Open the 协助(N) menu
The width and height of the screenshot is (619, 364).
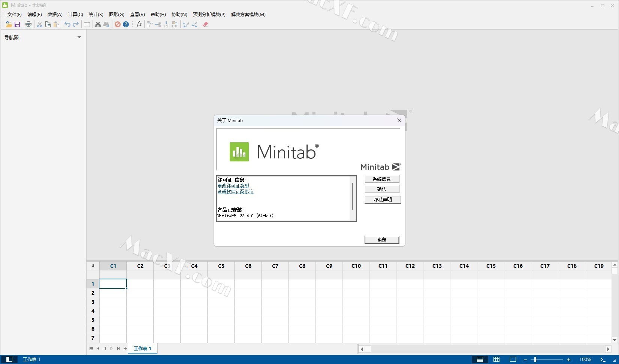[179, 14]
